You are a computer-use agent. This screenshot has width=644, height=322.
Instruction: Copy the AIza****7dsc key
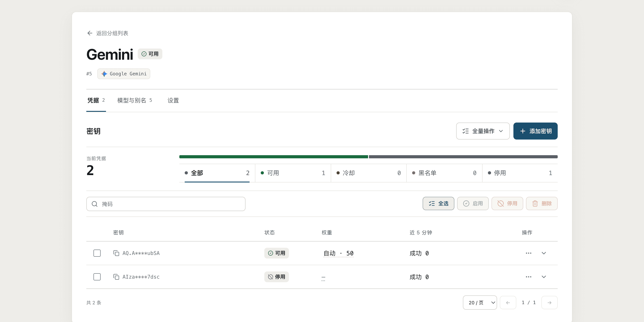point(116,277)
